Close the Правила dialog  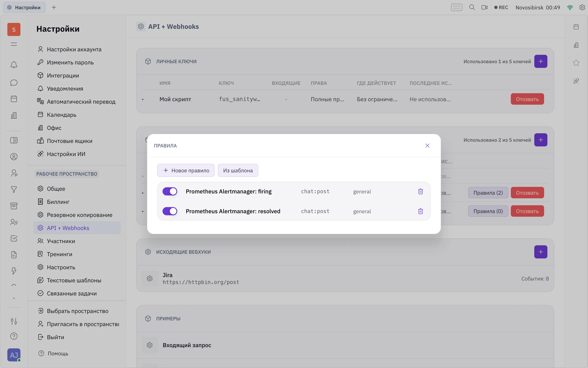(x=427, y=146)
